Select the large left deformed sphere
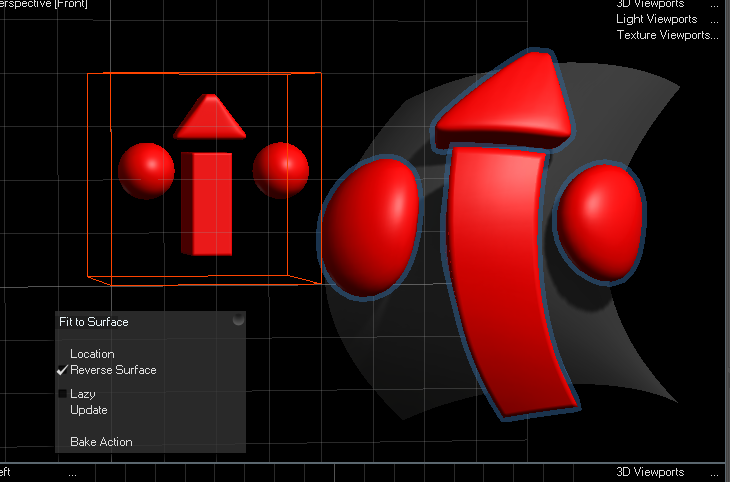Viewport: 730px width, 482px height. [371, 227]
